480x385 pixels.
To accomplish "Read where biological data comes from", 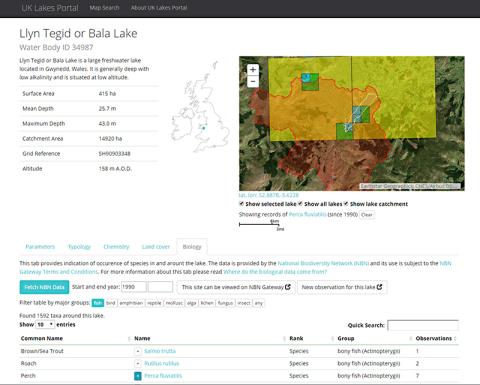I will pyautogui.click(x=275, y=272).
